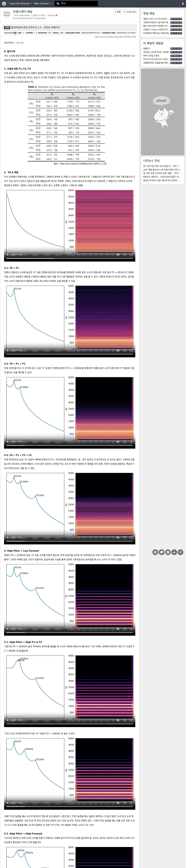Viewport: 186px width, 868px height.
Task: Fullscreen the F0 & 배음 video
Action: 125,255
